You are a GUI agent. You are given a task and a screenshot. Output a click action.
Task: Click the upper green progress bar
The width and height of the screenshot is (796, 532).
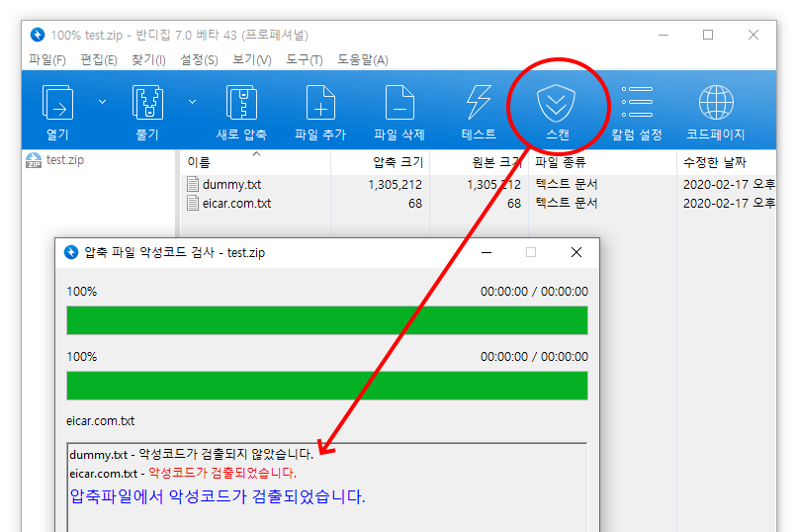click(x=327, y=320)
